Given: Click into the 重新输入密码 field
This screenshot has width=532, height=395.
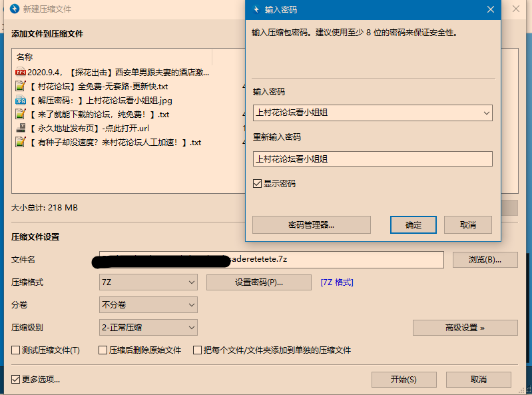Looking at the screenshot, I should [373, 159].
